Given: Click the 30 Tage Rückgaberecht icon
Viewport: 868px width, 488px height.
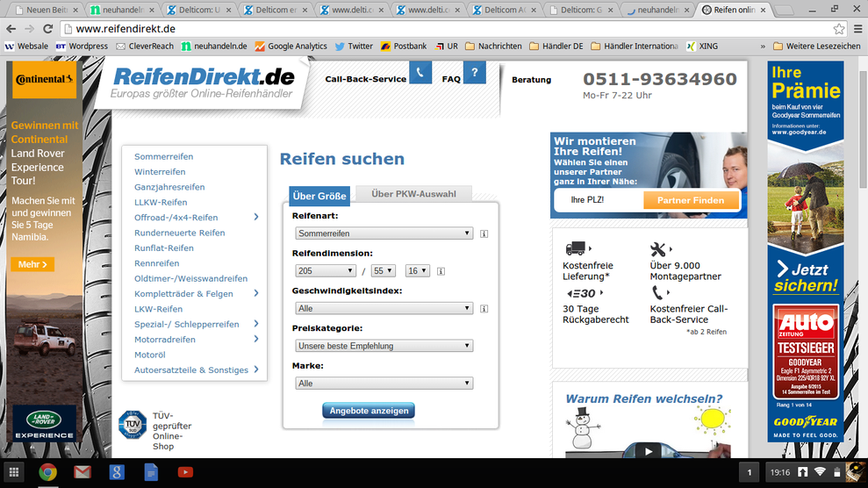Looking at the screenshot, I should pyautogui.click(x=581, y=293).
